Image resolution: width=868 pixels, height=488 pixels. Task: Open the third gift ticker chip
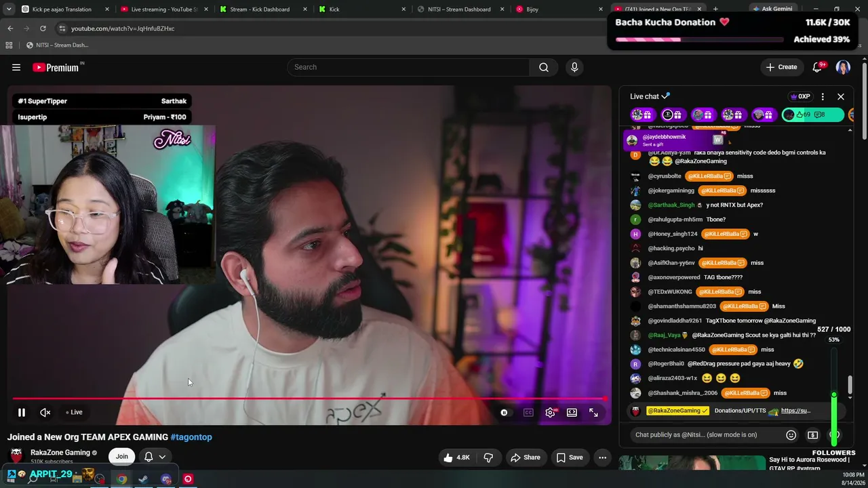(703, 115)
